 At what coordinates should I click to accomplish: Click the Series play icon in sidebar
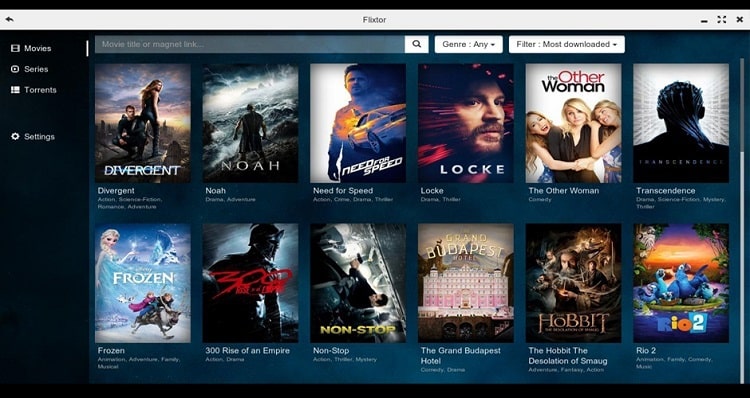pyautogui.click(x=15, y=69)
